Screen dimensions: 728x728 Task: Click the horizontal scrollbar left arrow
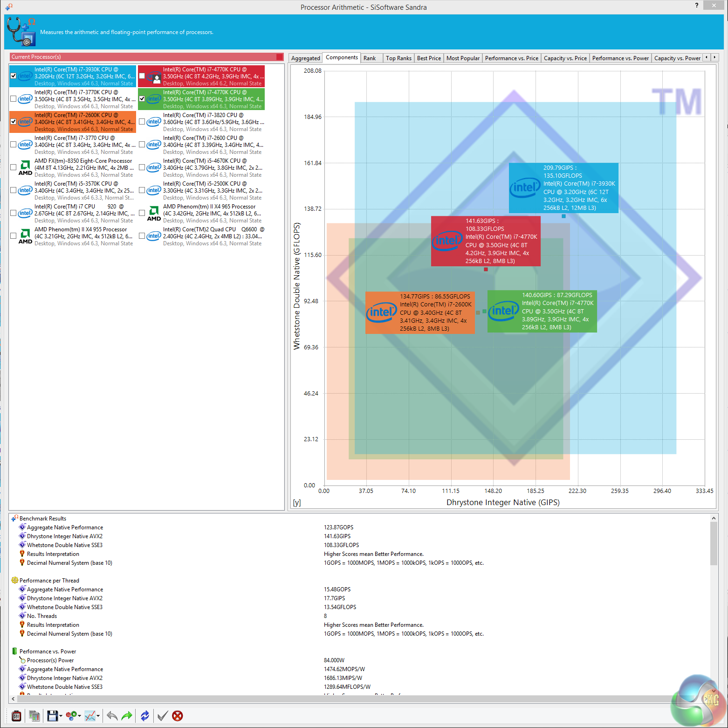[13, 699]
